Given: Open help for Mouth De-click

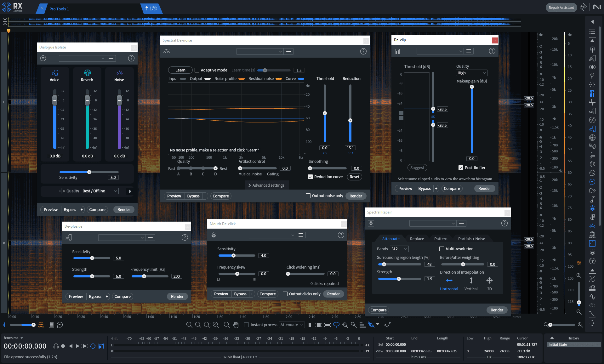Looking at the screenshot, I should pyautogui.click(x=341, y=235).
